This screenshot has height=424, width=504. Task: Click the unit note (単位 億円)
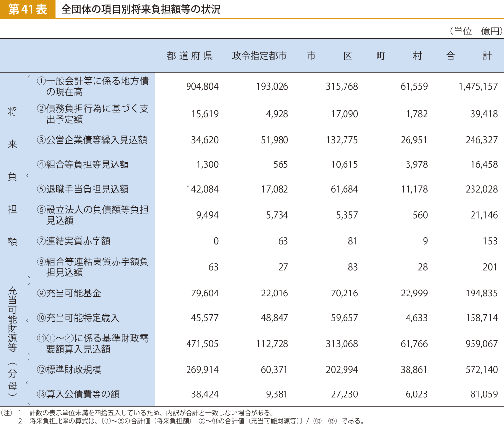pyautogui.click(x=476, y=31)
